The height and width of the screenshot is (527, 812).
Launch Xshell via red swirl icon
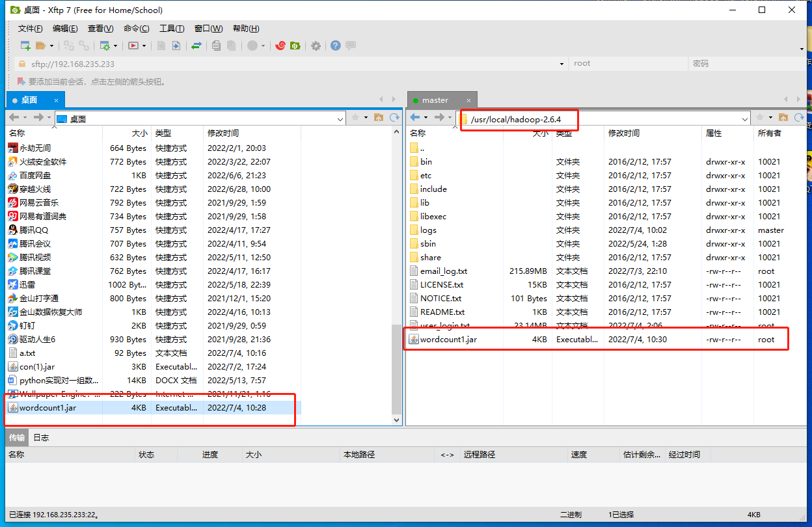click(280, 46)
